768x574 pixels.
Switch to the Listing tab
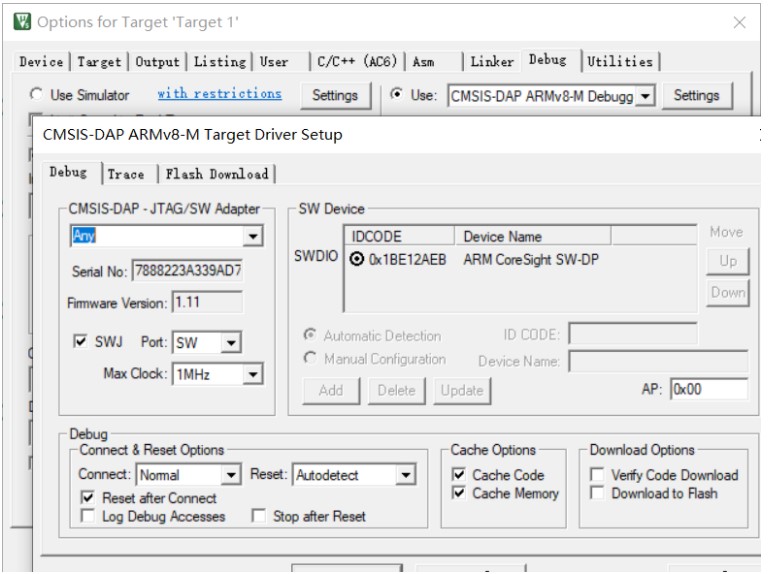point(220,62)
